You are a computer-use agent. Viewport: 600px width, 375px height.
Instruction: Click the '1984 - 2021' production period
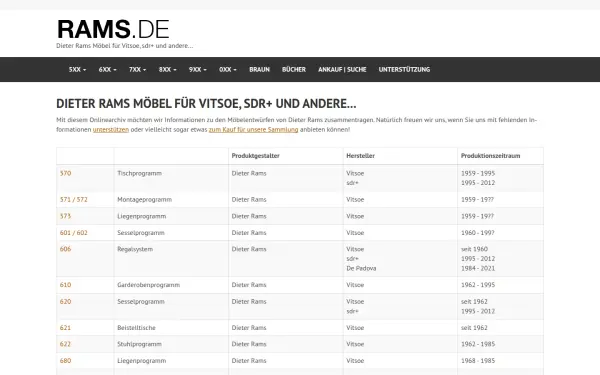(x=478, y=269)
